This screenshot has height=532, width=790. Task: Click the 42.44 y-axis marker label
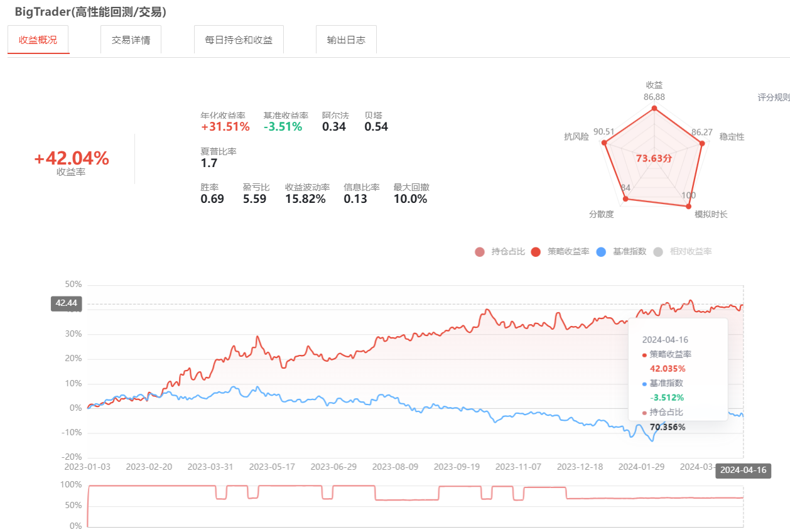(67, 304)
